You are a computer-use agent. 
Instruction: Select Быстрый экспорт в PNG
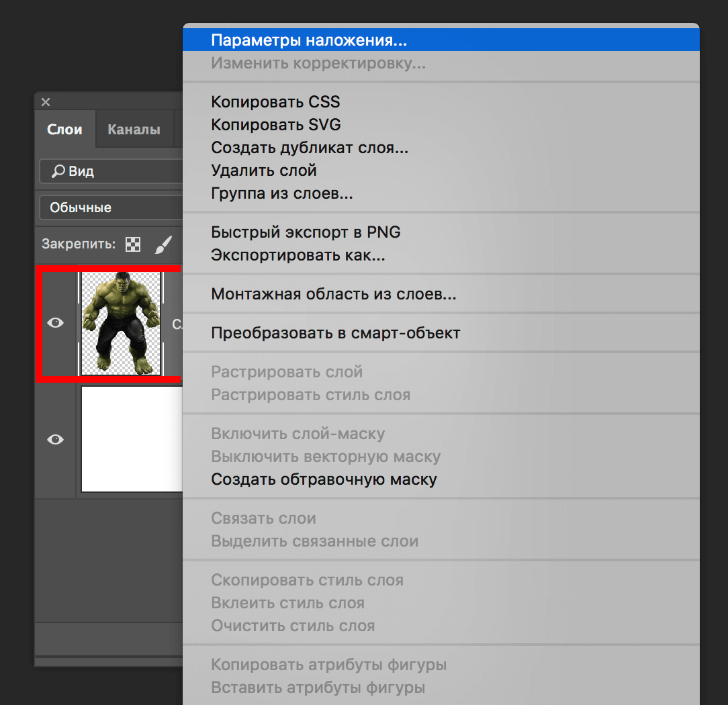tap(306, 232)
